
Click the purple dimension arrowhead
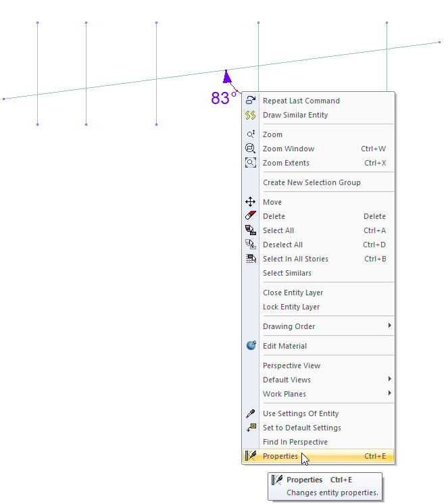pyautogui.click(x=227, y=76)
